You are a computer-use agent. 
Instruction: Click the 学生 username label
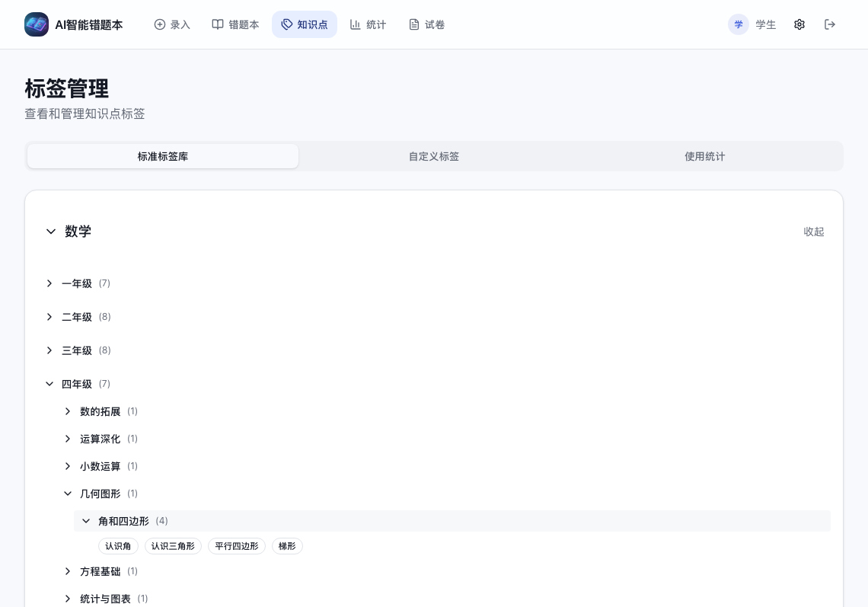point(765,24)
